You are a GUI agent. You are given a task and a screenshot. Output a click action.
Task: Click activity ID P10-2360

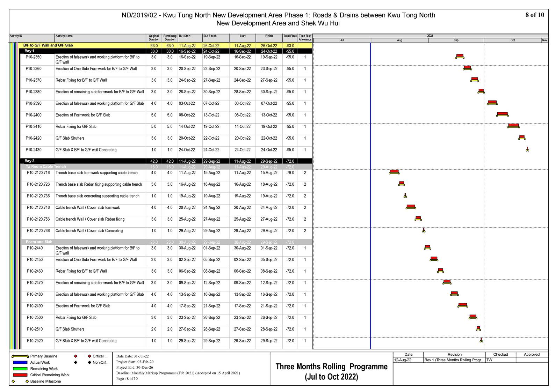click(34, 69)
